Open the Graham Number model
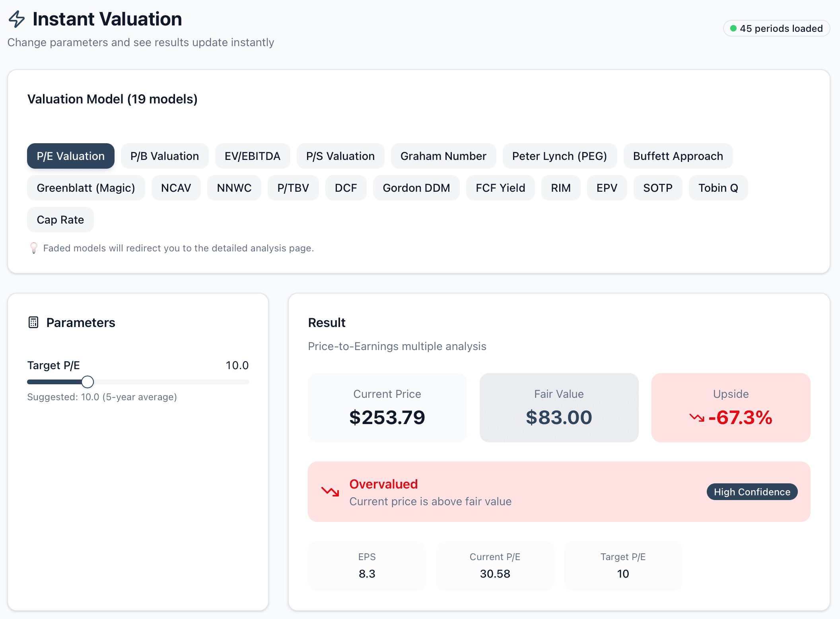Viewport: 840px width, 619px height. click(x=443, y=156)
